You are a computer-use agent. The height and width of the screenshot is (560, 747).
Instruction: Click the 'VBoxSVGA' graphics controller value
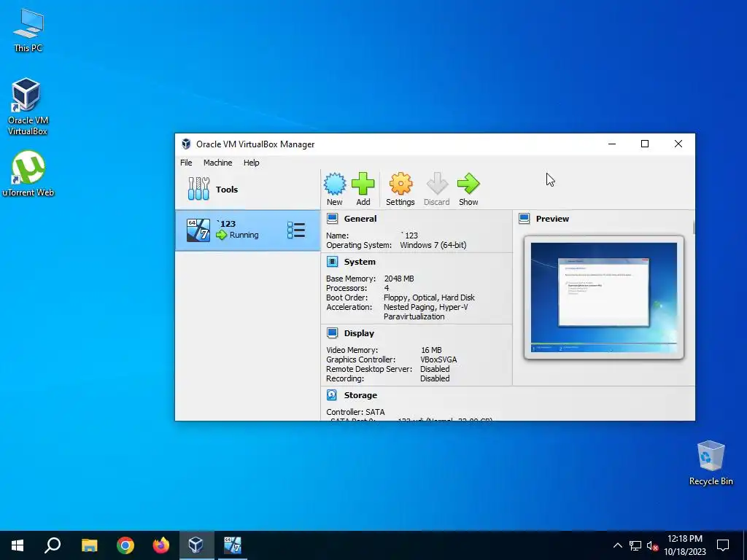click(438, 359)
